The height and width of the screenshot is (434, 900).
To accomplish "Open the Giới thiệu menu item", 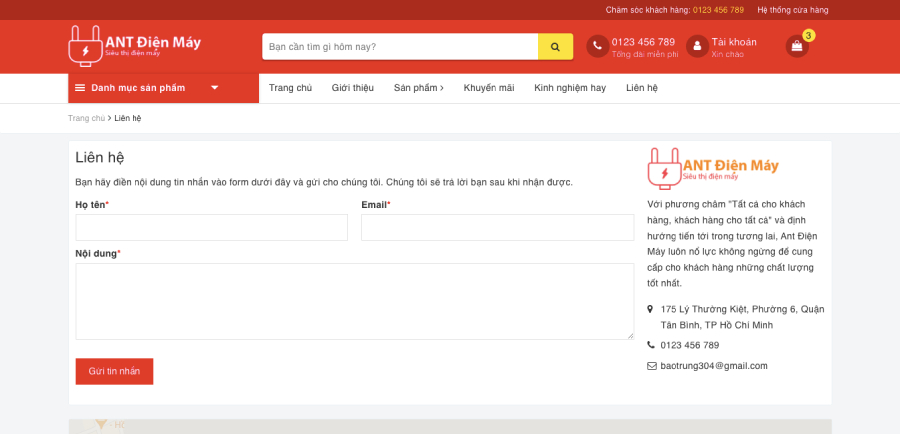I will pyautogui.click(x=352, y=88).
